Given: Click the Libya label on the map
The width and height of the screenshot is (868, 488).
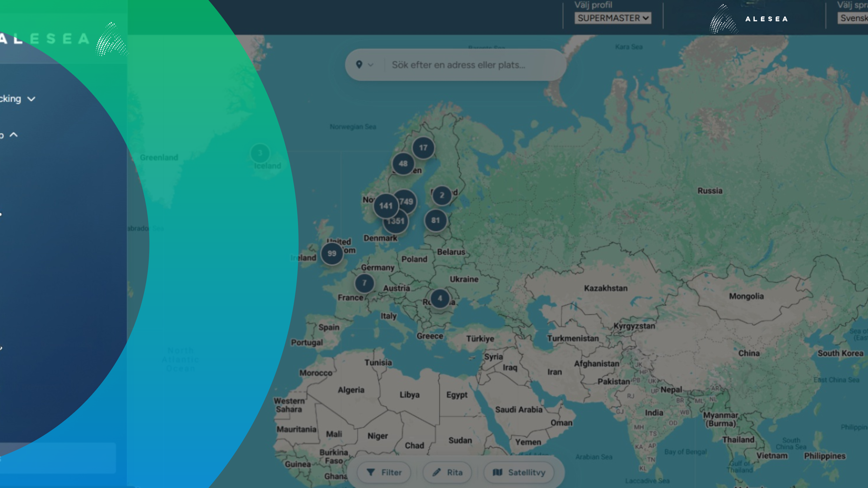Looking at the screenshot, I should click(410, 395).
